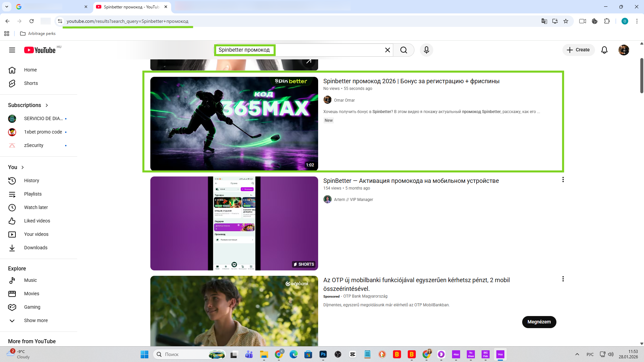644x362 pixels.
Task: Translate this page icon in address bar
Action: [x=544, y=21]
